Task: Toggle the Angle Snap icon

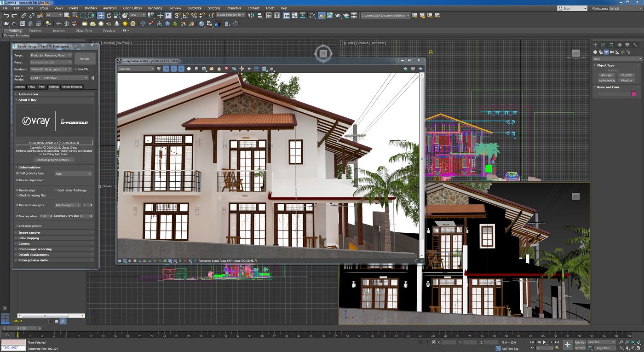Action: pyautogui.click(x=186, y=15)
